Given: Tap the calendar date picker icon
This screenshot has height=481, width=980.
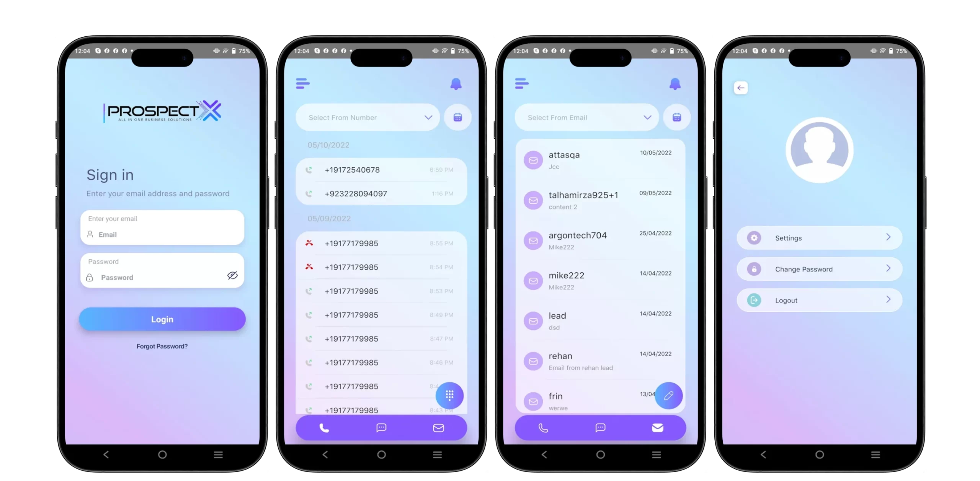Looking at the screenshot, I should click(x=457, y=117).
